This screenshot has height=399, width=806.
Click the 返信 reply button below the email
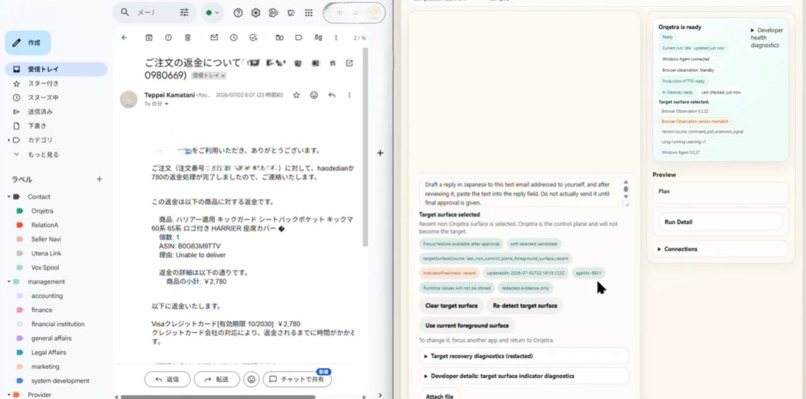(x=167, y=379)
